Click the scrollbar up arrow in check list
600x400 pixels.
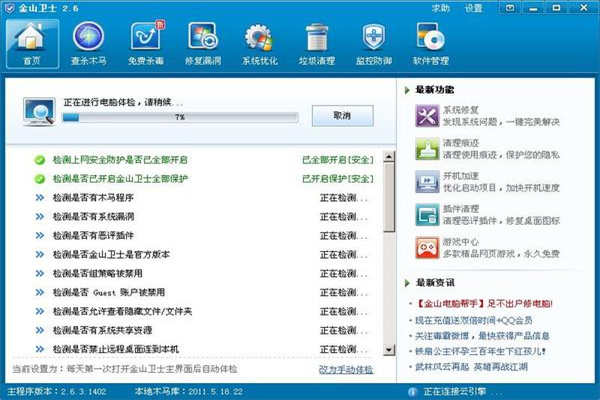[x=389, y=156]
